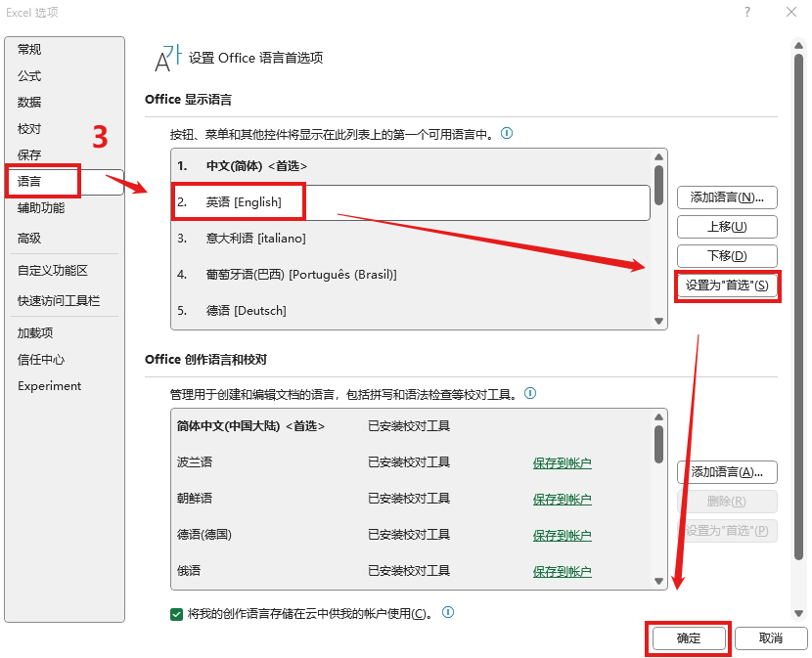Click the display language list scrollbar thumb
The height and width of the screenshot is (658, 812).
tap(658, 186)
